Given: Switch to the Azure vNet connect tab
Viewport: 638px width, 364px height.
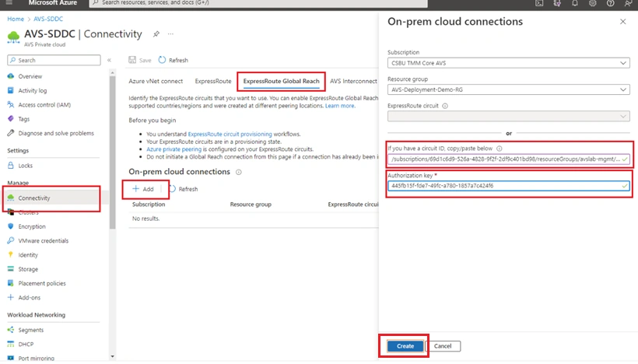Looking at the screenshot, I should 156,81.
